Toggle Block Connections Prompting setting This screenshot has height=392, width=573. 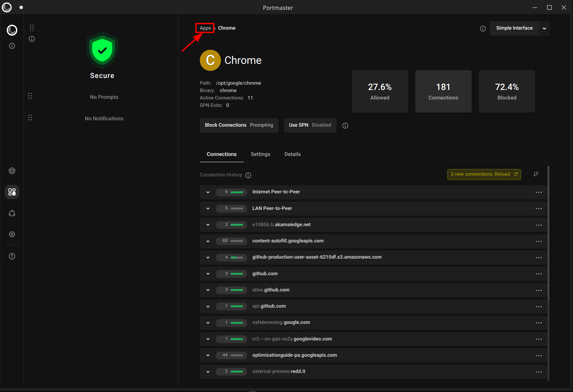239,125
